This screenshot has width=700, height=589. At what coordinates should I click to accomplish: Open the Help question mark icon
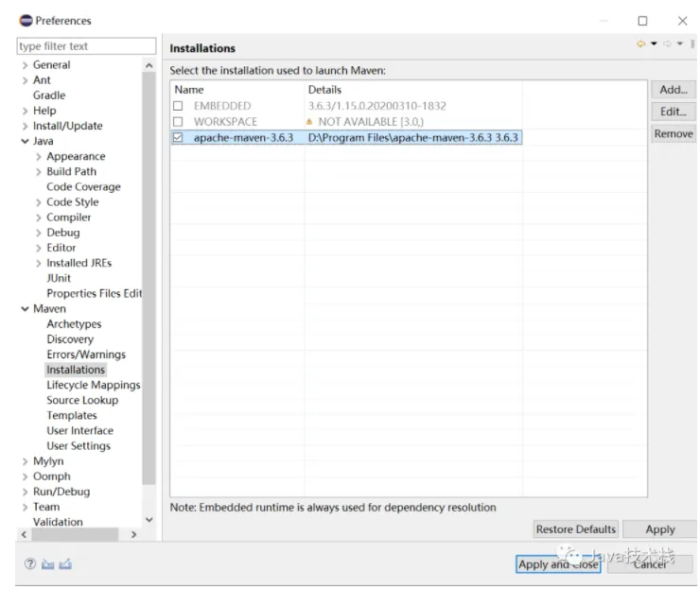click(x=30, y=564)
